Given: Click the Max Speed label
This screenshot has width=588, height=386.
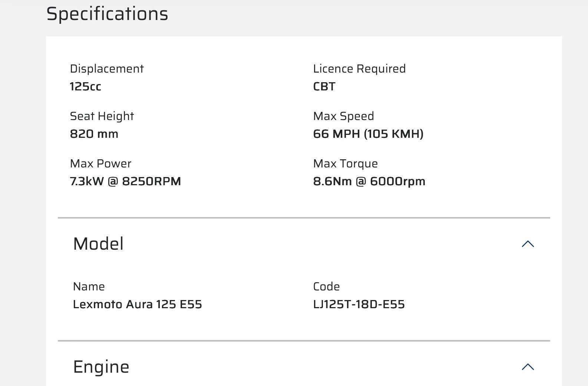Looking at the screenshot, I should coord(343,116).
